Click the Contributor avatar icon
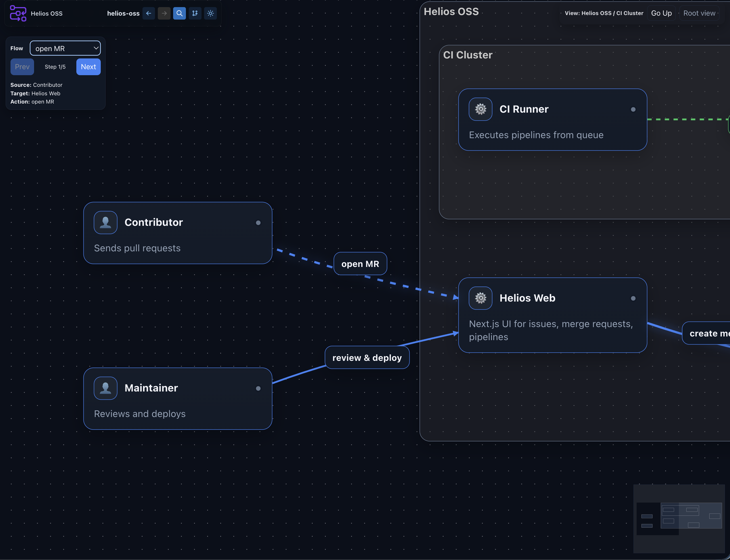730x560 pixels. [x=105, y=222]
